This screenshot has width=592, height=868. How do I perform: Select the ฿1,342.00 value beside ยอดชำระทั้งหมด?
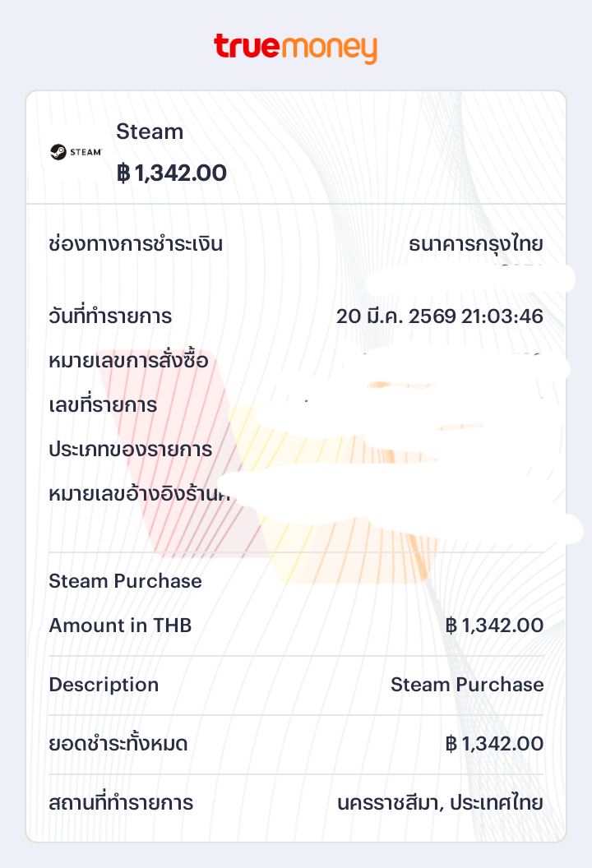(494, 744)
